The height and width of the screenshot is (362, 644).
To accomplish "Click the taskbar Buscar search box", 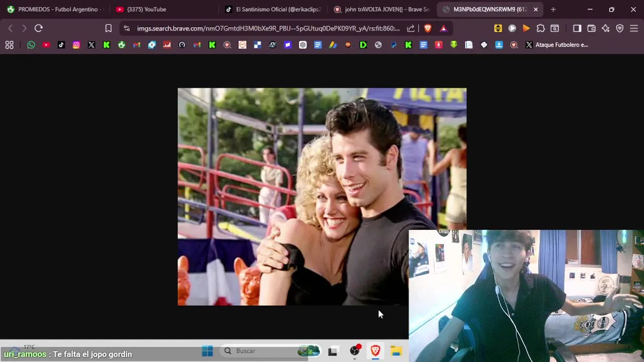I will pyautogui.click(x=271, y=351).
